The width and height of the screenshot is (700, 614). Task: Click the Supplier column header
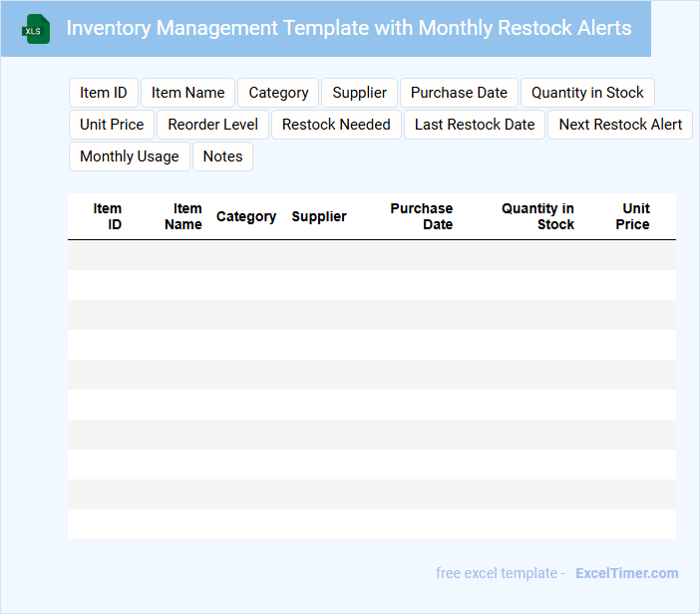tap(319, 216)
